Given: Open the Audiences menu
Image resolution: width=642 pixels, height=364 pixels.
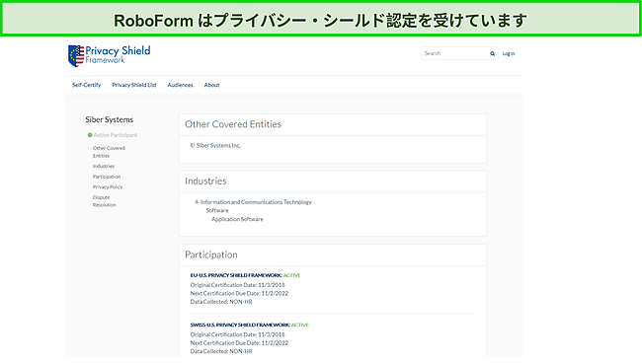Looking at the screenshot, I should 180,85.
